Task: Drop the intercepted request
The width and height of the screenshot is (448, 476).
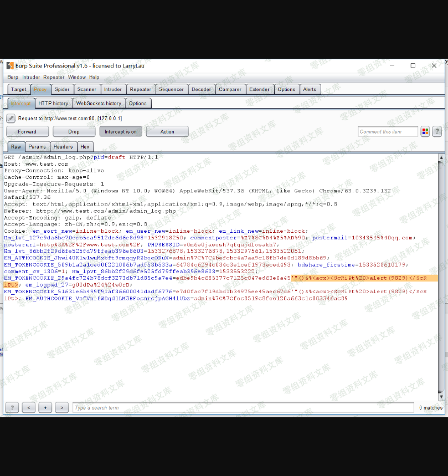Action: point(74,132)
